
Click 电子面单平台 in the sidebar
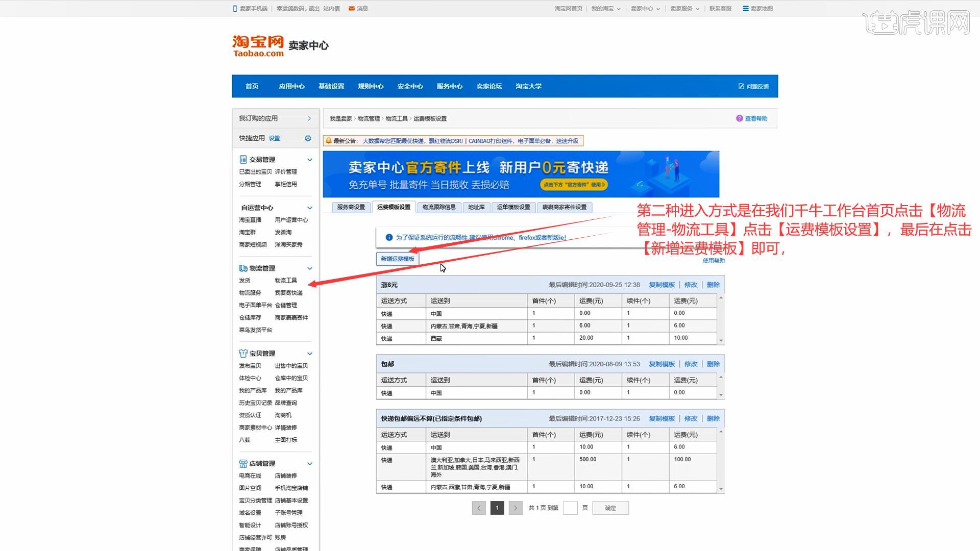[x=255, y=305]
